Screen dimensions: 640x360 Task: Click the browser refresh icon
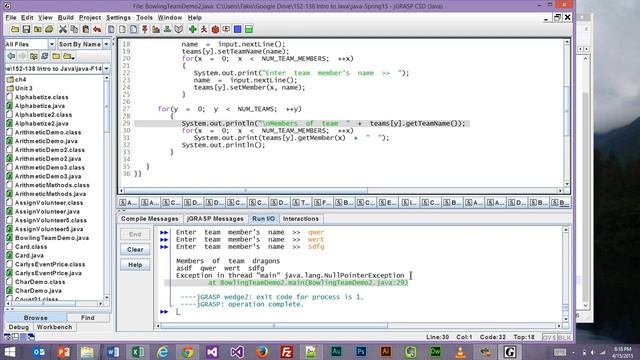(44, 56)
